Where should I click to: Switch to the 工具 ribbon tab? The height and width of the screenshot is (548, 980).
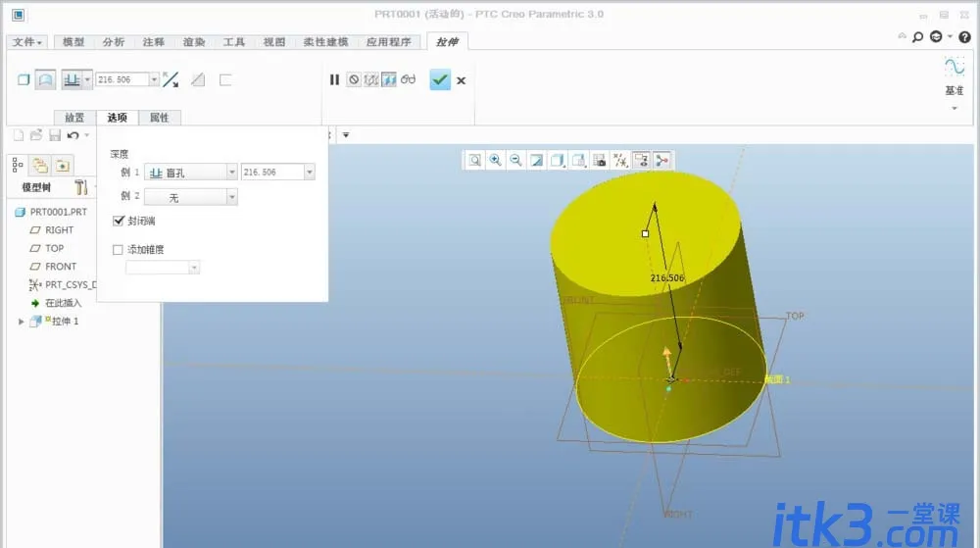click(234, 42)
